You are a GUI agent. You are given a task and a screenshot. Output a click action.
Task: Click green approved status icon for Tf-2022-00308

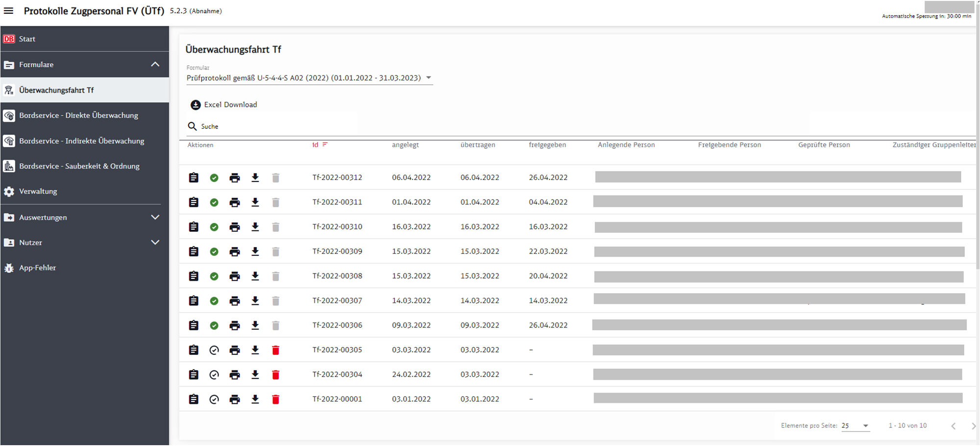tap(214, 276)
